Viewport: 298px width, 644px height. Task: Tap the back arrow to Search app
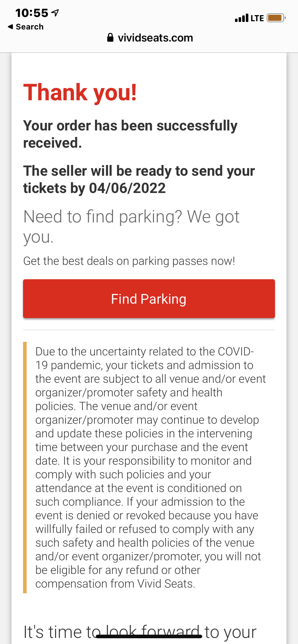coord(10,27)
